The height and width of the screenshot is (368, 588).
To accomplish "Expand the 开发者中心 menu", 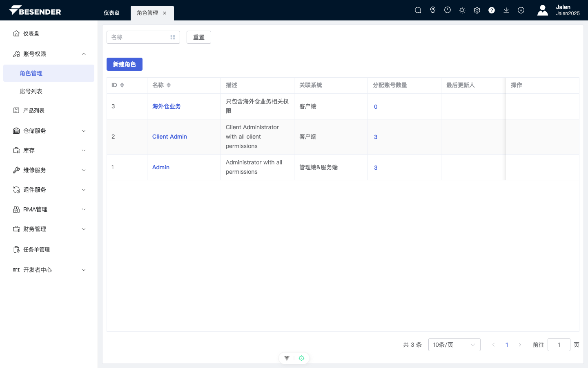I will 49,270.
